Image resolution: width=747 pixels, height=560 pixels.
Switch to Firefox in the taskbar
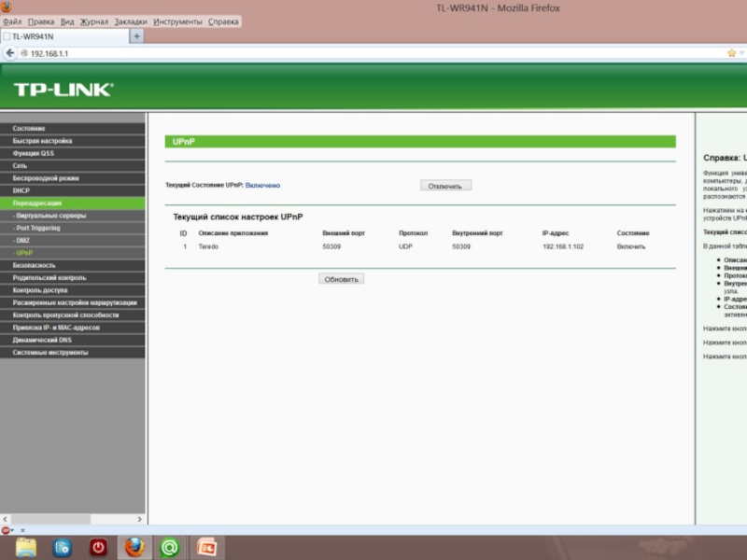134,547
